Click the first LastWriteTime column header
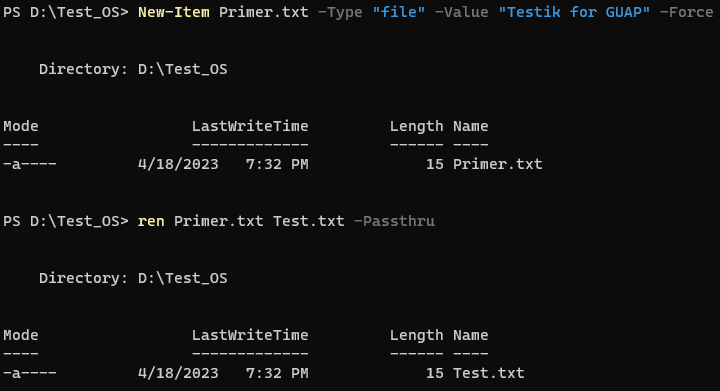Image resolution: width=720 pixels, height=391 pixels. pos(250,126)
